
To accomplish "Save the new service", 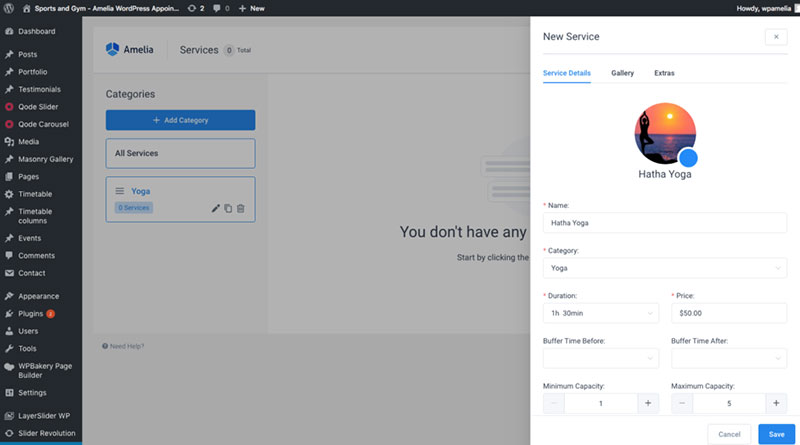I will point(777,434).
